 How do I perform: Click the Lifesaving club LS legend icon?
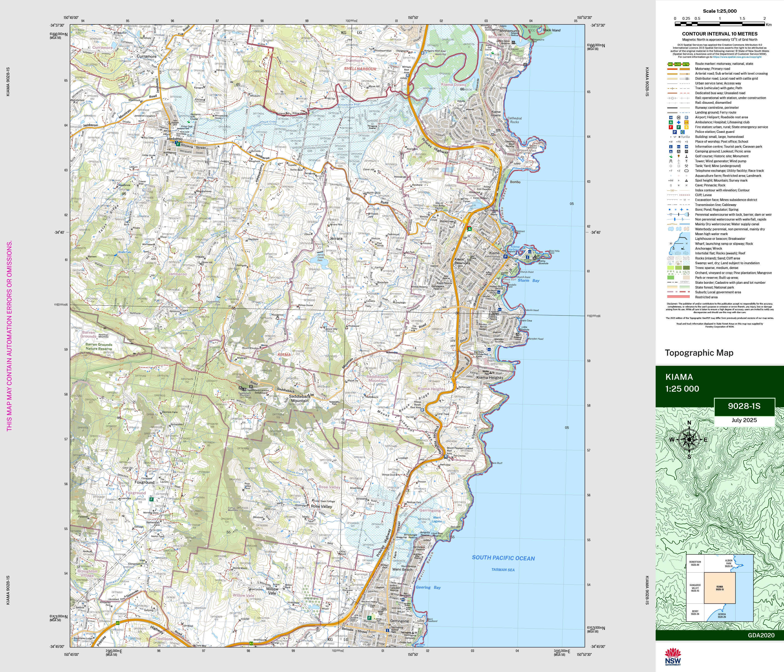pyautogui.click(x=687, y=123)
